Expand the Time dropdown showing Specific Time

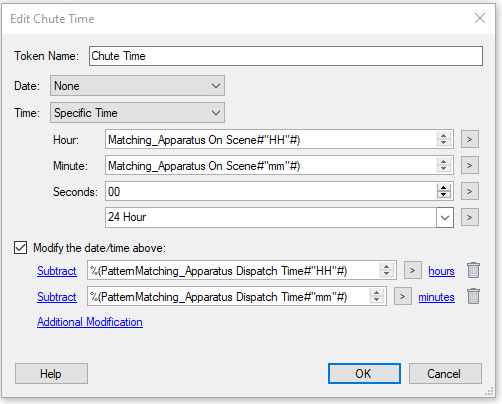click(137, 113)
